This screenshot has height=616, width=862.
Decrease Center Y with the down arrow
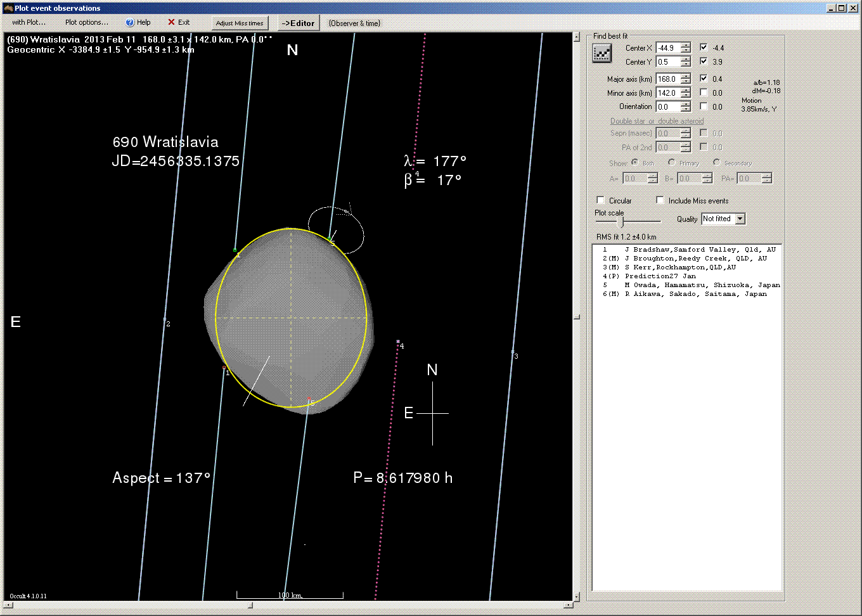[x=686, y=65]
